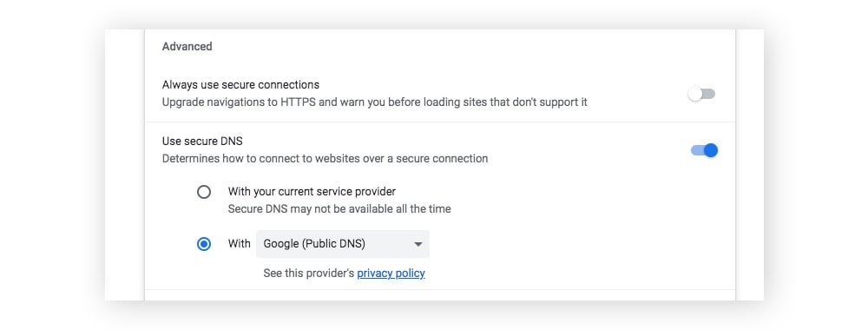The image size is (868, 330).
Task: Select the current service provider radio button
Action: coord(204,192)
